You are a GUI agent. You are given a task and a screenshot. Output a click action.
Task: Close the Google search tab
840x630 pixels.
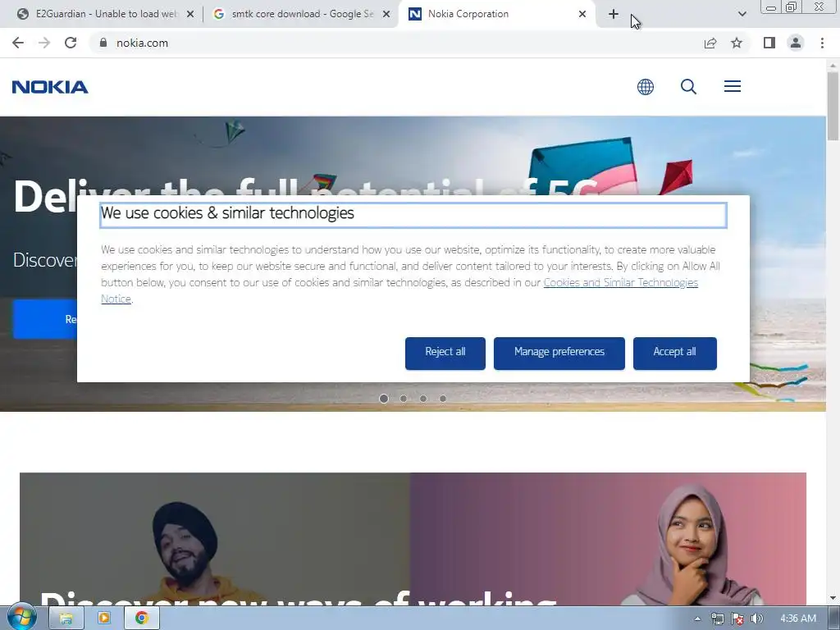pyautogui.click(x=386, y=14)
